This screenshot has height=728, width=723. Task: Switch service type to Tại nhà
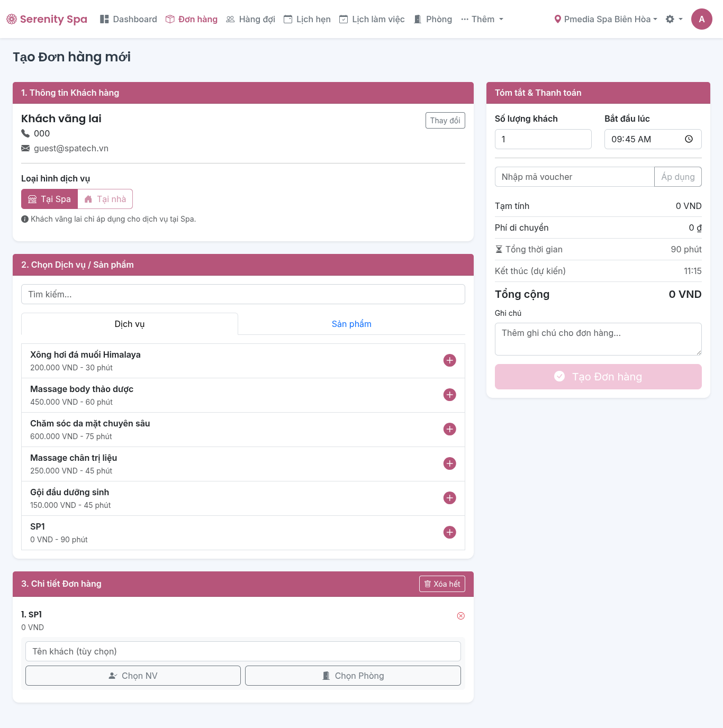pyautogui.click(x=105, y=199)
